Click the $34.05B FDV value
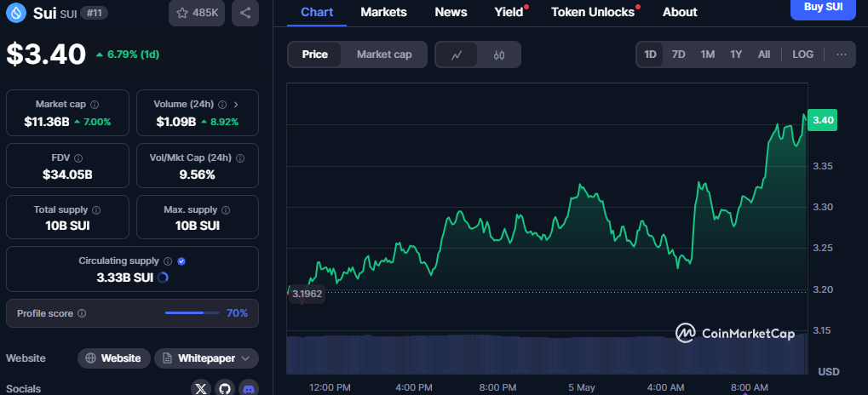Screen dimensions: 868x395 click(x=67, y=175)
